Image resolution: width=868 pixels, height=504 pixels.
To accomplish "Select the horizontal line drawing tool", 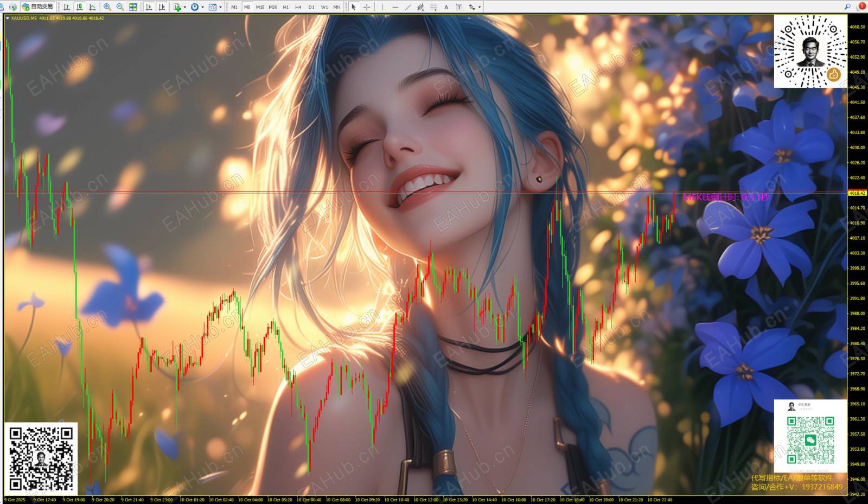I will [395, 7].
